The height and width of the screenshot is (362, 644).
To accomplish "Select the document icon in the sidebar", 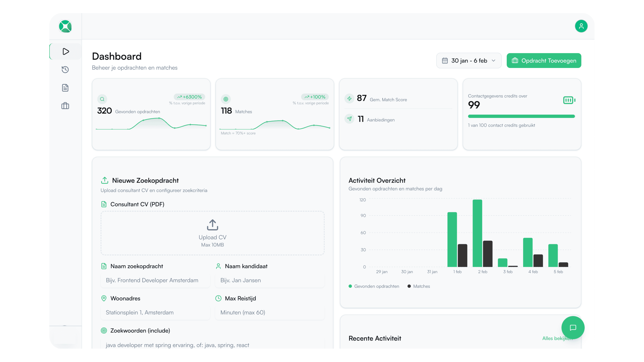I will tap(65, 87).
